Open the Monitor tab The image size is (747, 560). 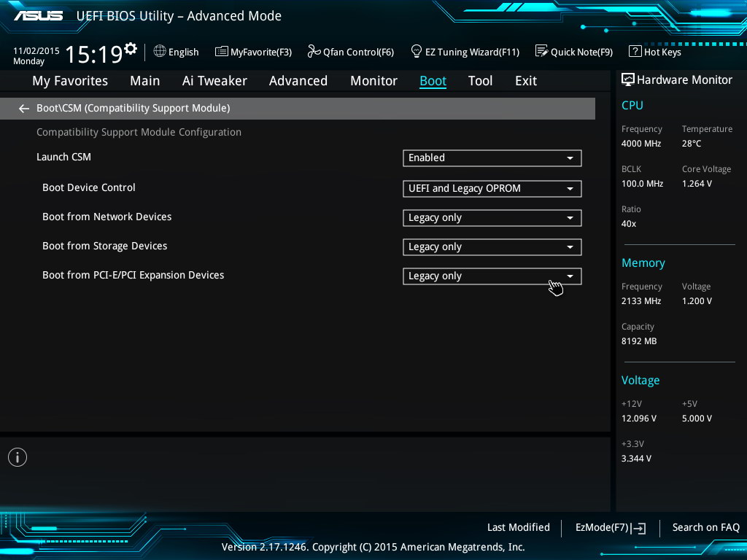click(x=373, y=81)
